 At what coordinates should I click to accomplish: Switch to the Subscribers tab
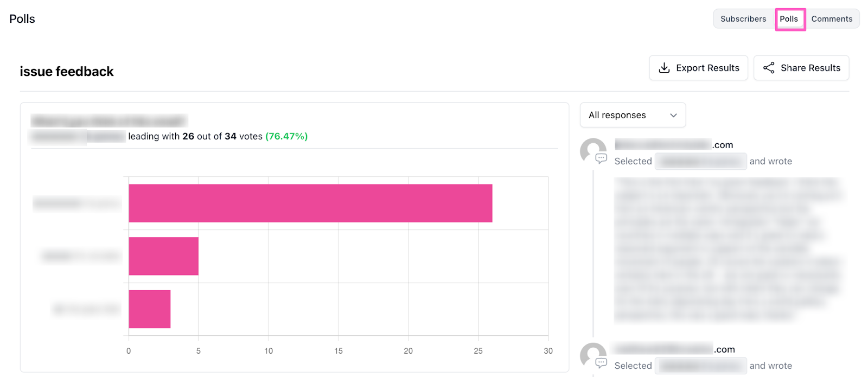click(x=743, y=19)
